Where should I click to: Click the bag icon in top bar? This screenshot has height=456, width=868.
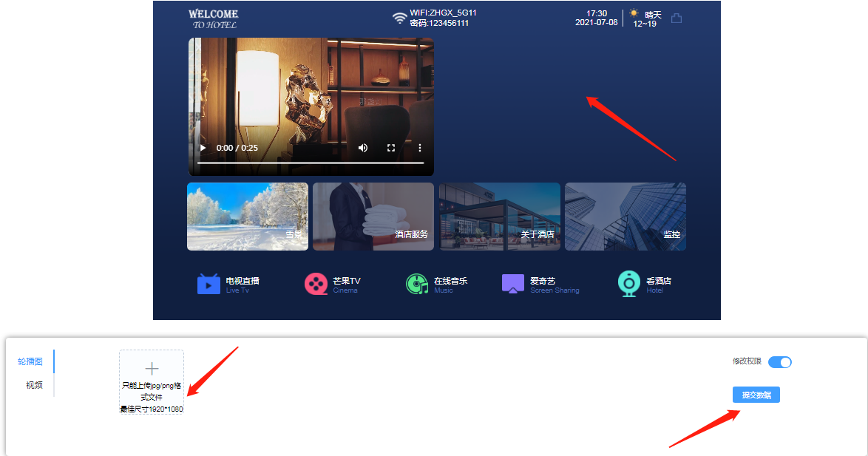(x=676, y=18)
